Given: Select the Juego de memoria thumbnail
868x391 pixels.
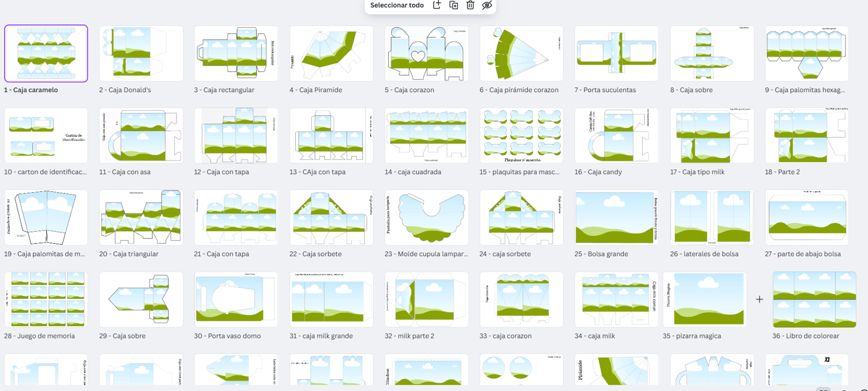Looking at the screenshot, I should pos(46,299).
